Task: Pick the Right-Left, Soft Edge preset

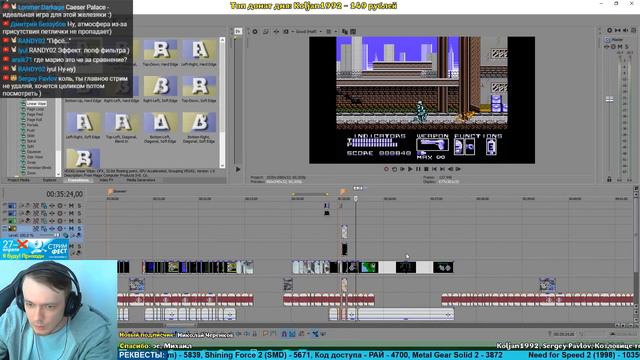Action: 160,89
